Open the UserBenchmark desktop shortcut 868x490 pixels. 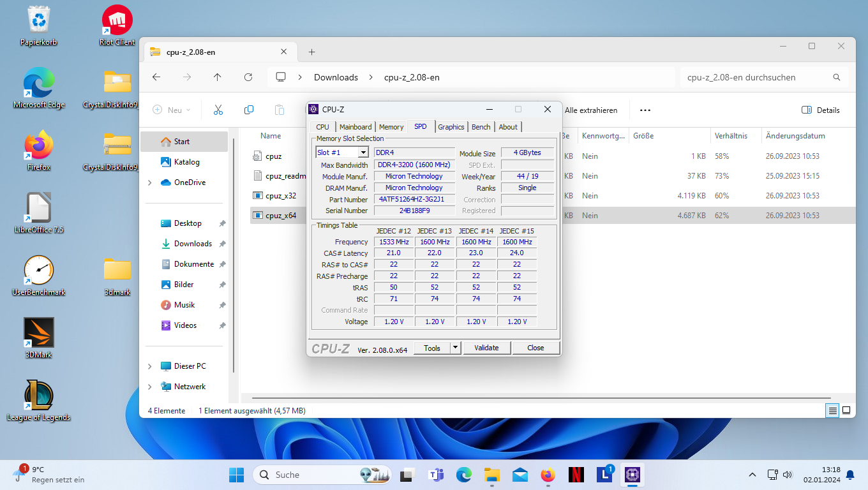pos(39,276)
